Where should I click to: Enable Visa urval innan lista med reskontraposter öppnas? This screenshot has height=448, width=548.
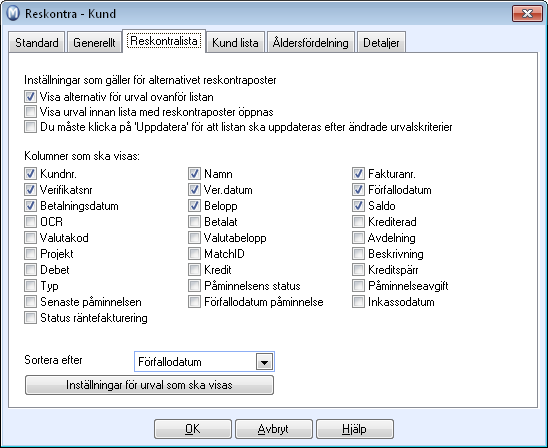point(30,111)
